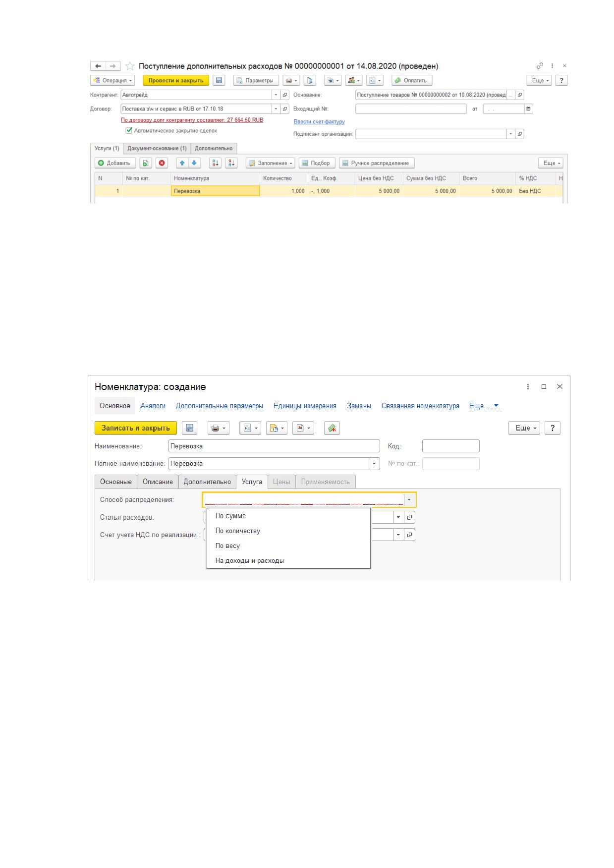Open the Аналоги link
614x868 pixels.
[x=153, y=406]
